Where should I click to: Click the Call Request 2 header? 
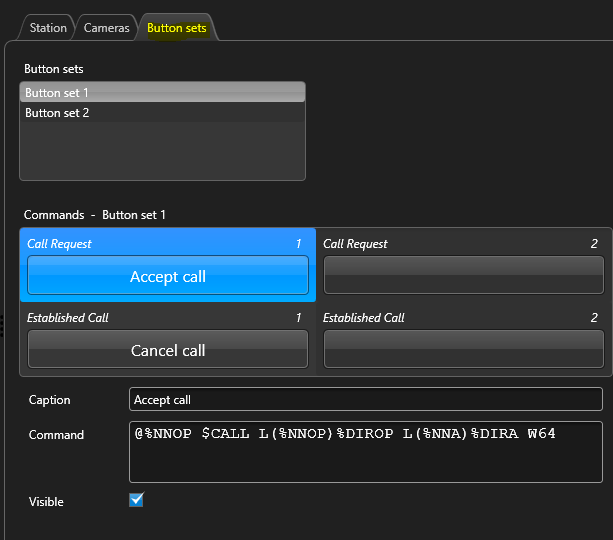point(355,244)
